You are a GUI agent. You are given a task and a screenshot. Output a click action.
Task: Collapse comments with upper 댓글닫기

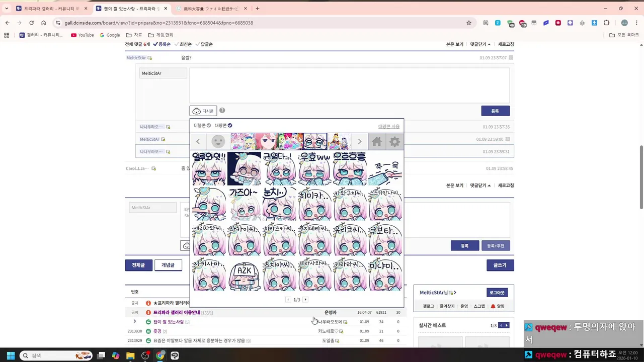click(480, 44)
